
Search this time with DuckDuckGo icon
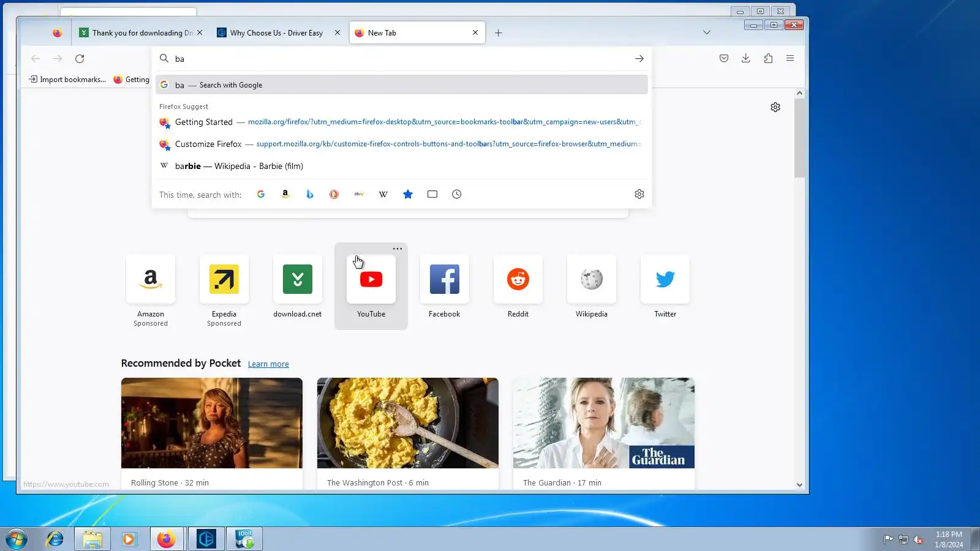(334, 194)
